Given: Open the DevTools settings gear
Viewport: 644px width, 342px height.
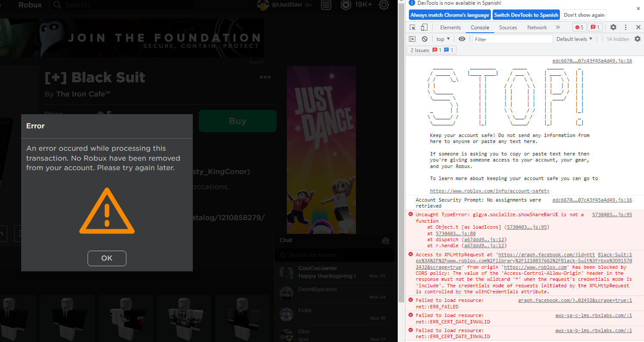Looking at the screenshot, I should pyautogui.click(x=613, y=27).
